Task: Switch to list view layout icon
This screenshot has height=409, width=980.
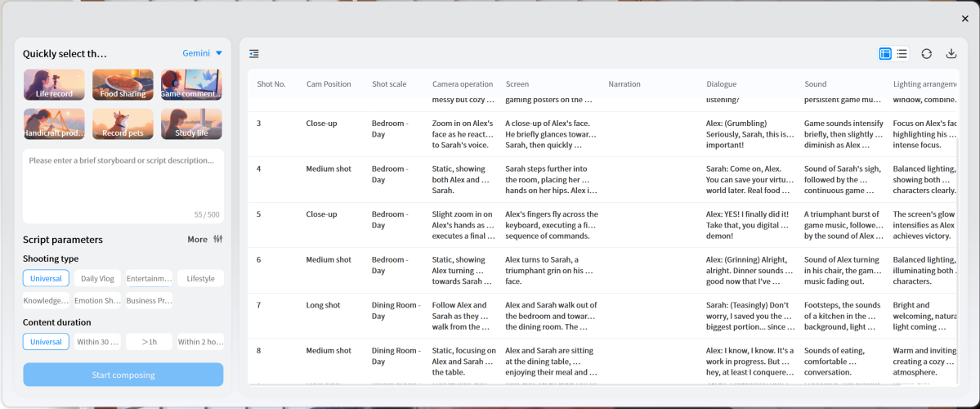Action: click(x=902, y=54)
